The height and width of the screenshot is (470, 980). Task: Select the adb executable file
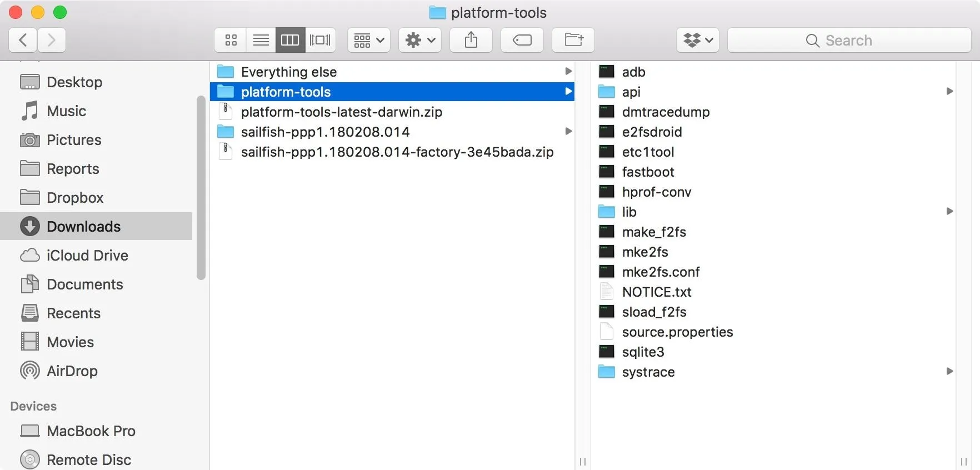[x=633, y=72]
